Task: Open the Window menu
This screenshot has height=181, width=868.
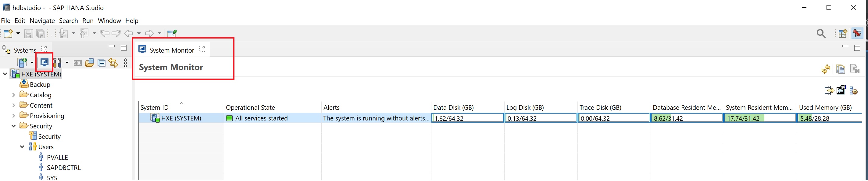Action: pyautogui.click(x=109, y=20)
